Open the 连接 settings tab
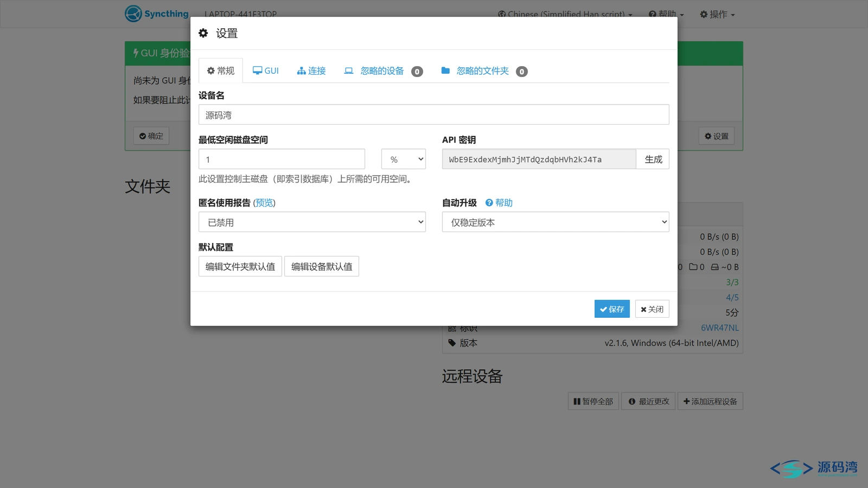Image resolution: width=868 pixels, height=488 pixels. [x=311, y=71]
